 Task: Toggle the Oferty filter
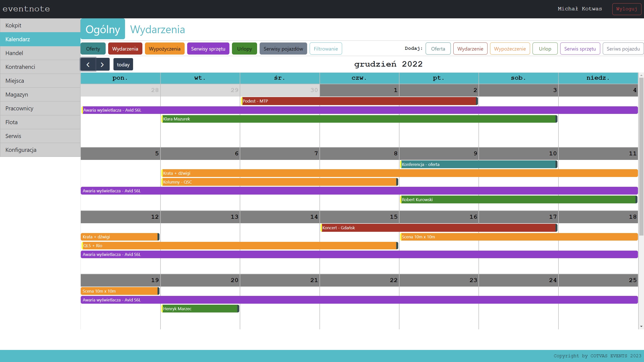[93, 49]
